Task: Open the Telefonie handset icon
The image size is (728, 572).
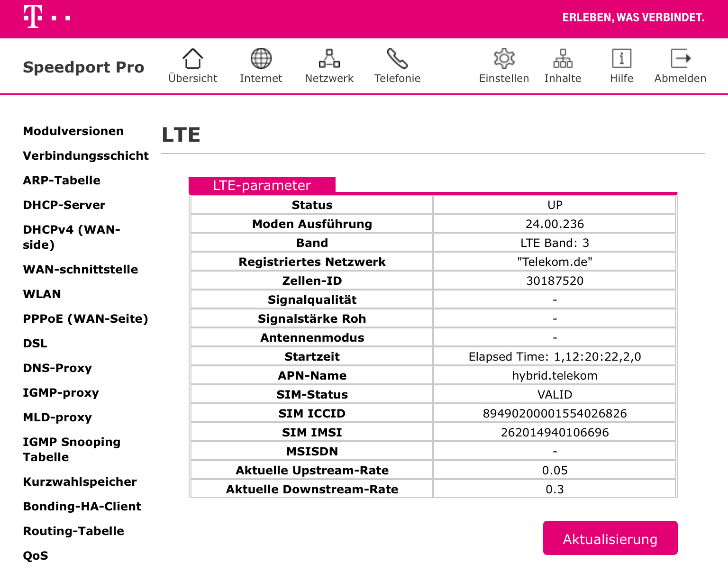Action: (x=397, y=58)
